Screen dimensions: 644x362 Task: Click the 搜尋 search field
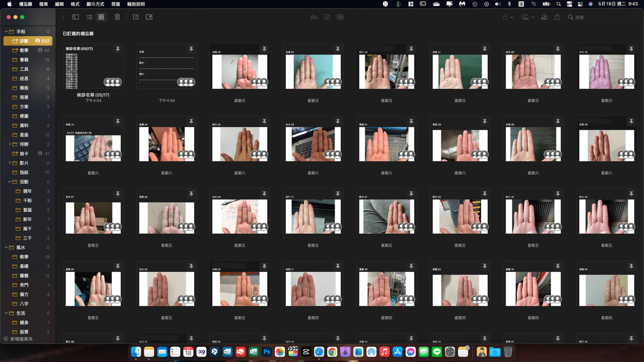click(602, 17)
